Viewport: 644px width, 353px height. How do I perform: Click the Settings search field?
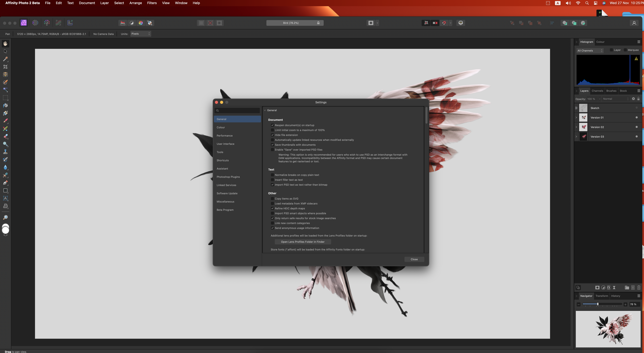point(237,111)
